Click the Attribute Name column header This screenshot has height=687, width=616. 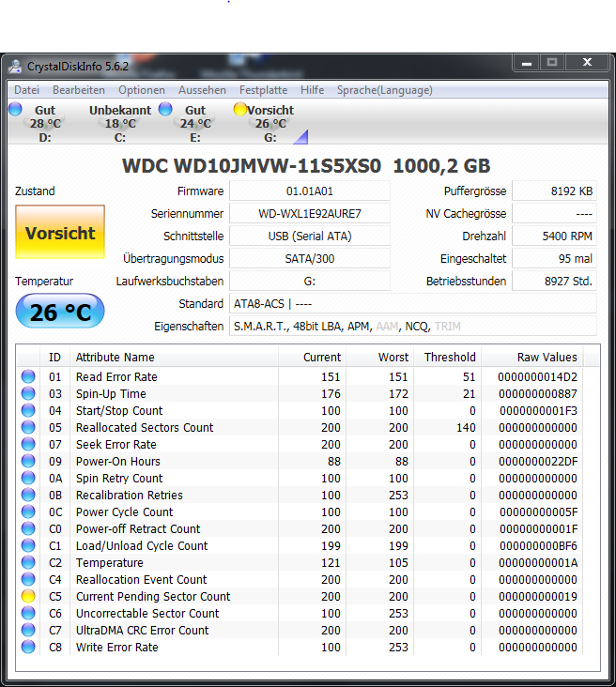click(174, 357)
